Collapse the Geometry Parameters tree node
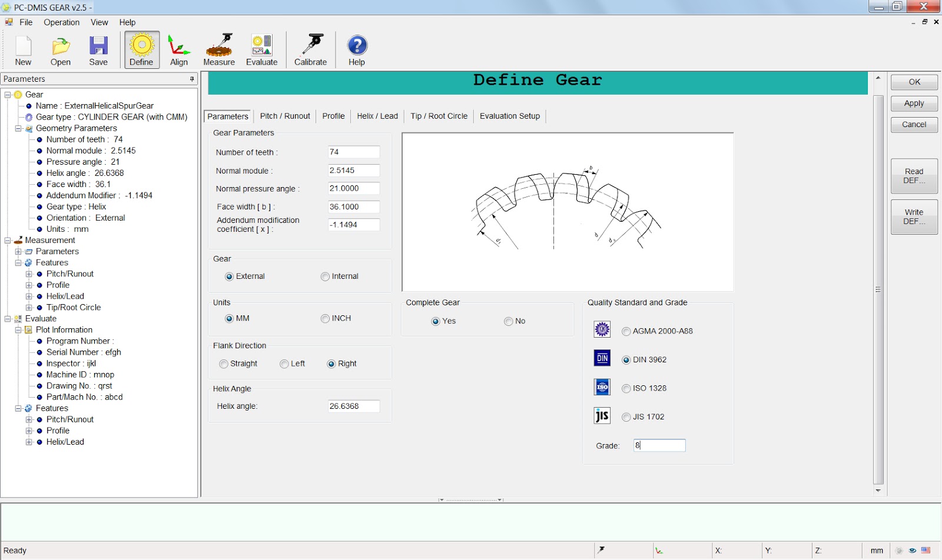942x560 pixels. coord(18,128)
